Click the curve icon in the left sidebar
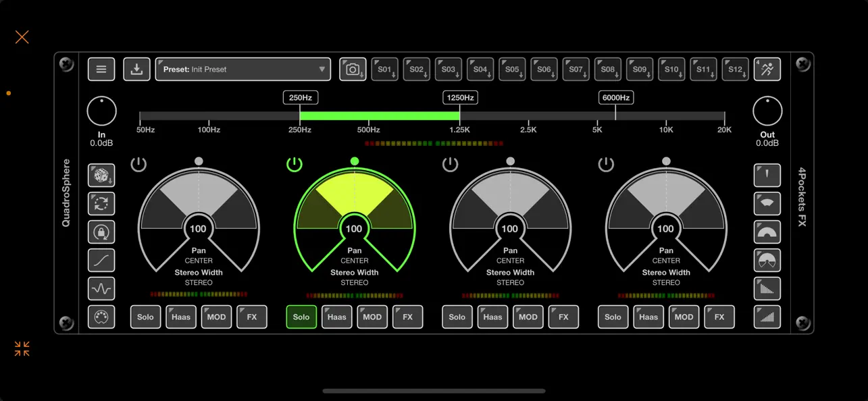The width and height of the screenshot is (868, 401). pyautogui.click(x=101, y=260)
